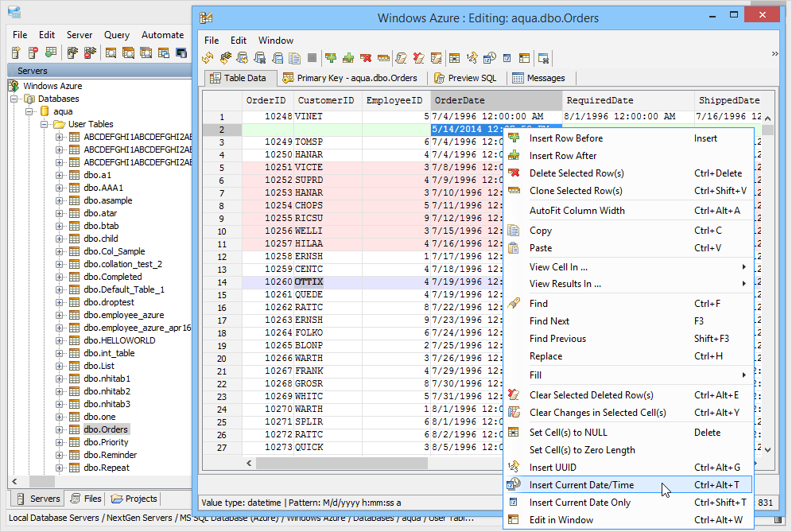Select the dbo.Priority table in the tree

pos(106,442)
